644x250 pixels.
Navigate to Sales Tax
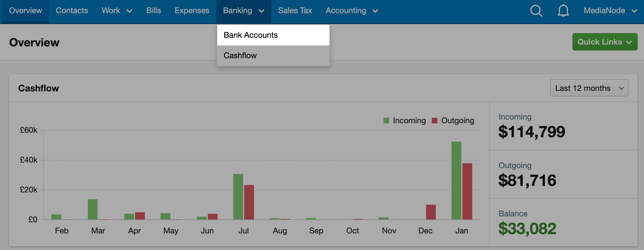click(x=295, y=11)
